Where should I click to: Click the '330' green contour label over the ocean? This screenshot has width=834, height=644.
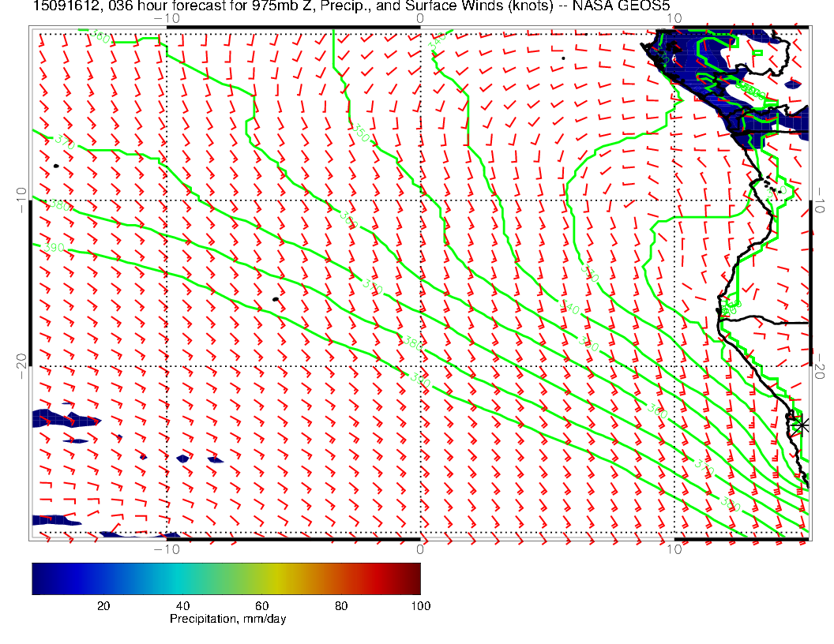point(589,274)
